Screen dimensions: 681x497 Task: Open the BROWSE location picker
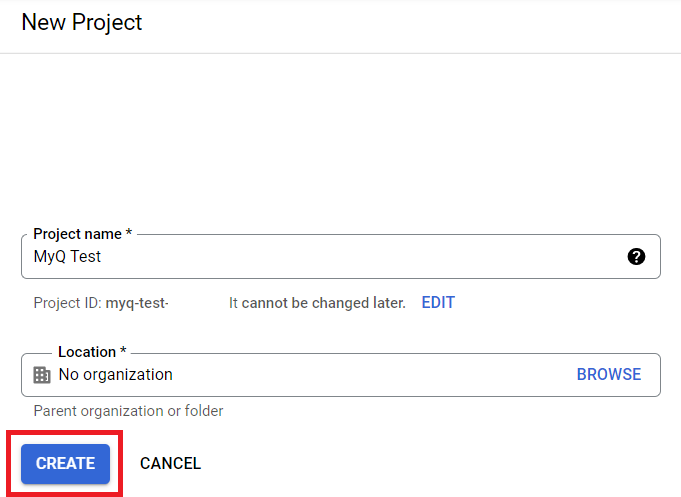(x=608, y=375)
